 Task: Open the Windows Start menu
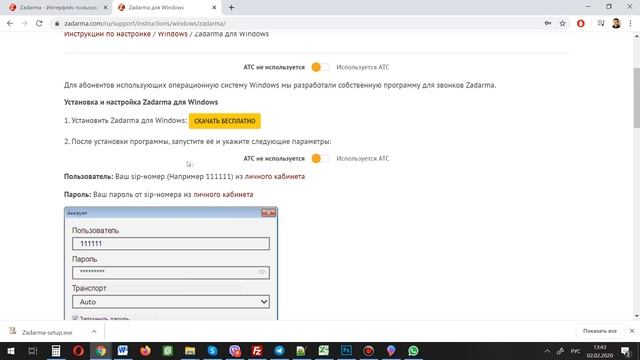11,351
